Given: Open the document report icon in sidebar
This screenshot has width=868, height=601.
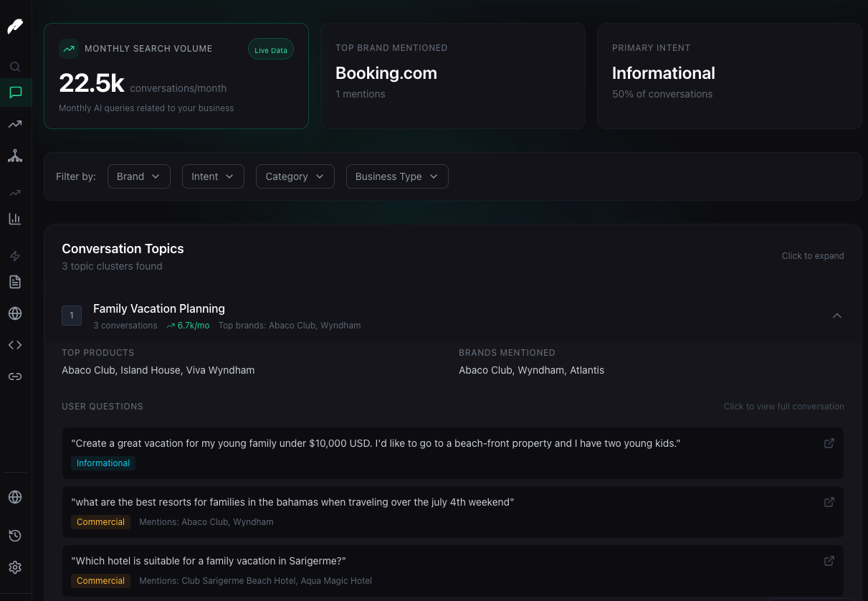Looking at the screenshot, I should (15, 282).
